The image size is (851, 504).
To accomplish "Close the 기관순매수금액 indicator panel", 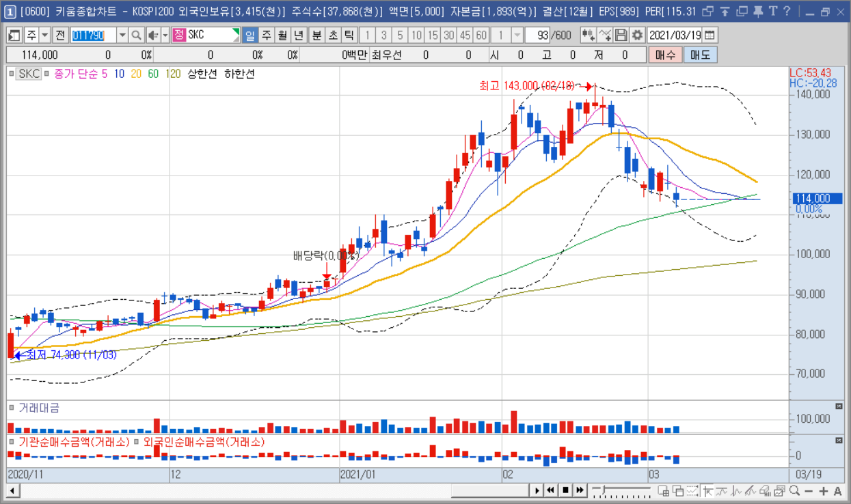I will [x=839, y=440].
